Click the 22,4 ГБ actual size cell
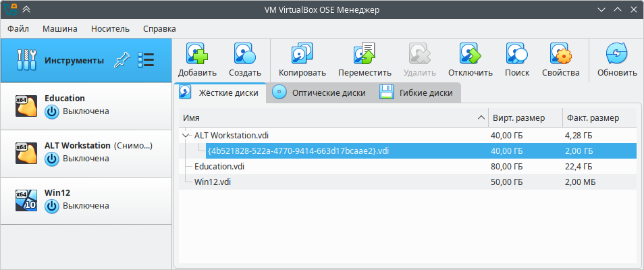This screenshot has width=644, height=270. pos(579,167)
